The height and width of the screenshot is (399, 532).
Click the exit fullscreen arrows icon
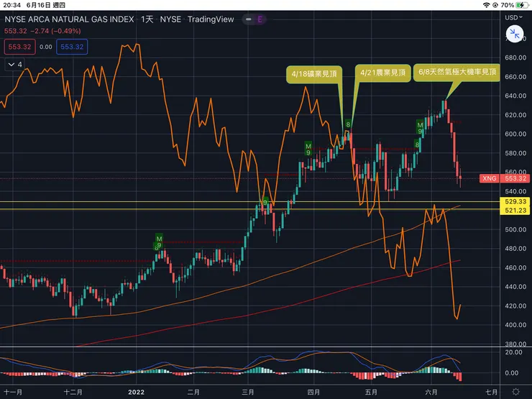tap(515, 34)
